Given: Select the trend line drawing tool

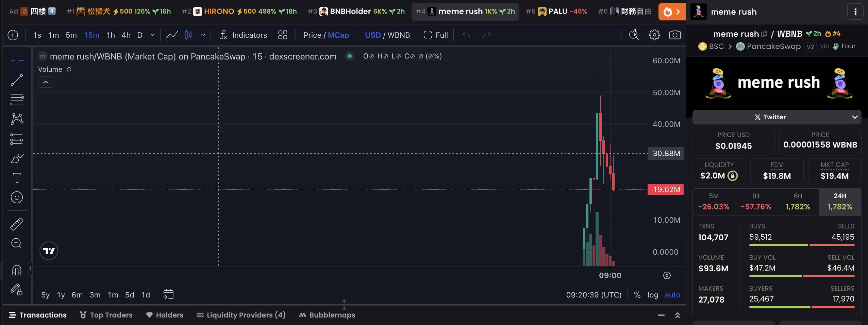Looking at the screenshot, I should point(17,80).
